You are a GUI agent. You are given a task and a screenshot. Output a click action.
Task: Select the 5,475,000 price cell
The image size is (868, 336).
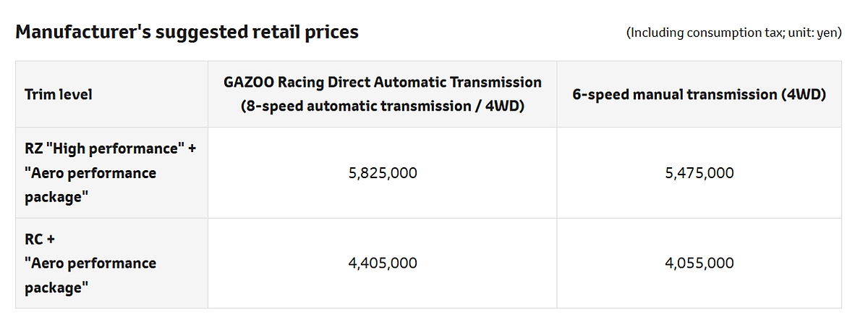point(699,172)
